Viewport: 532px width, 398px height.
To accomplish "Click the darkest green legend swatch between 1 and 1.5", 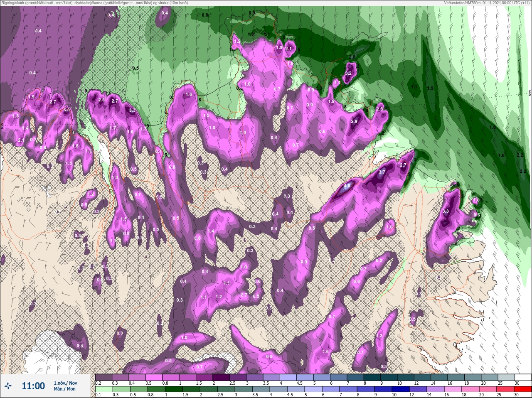I will 174,389.
